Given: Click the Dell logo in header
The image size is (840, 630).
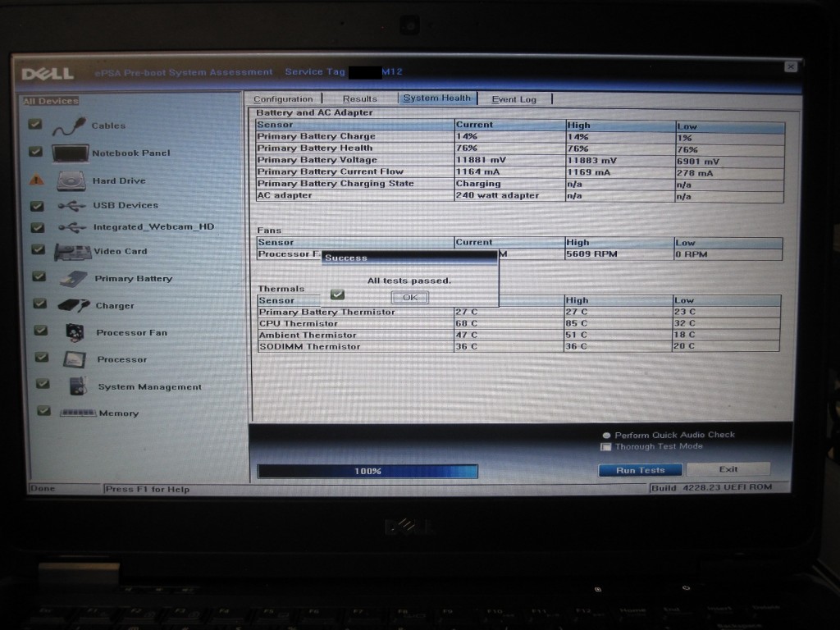Looking at the screenshot, I should coord(48,73).
